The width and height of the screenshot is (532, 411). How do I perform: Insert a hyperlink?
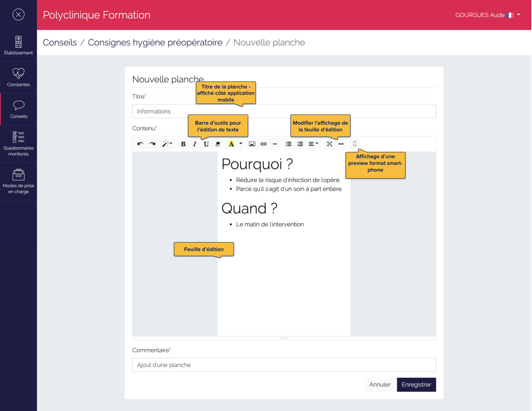coord(264,144)
